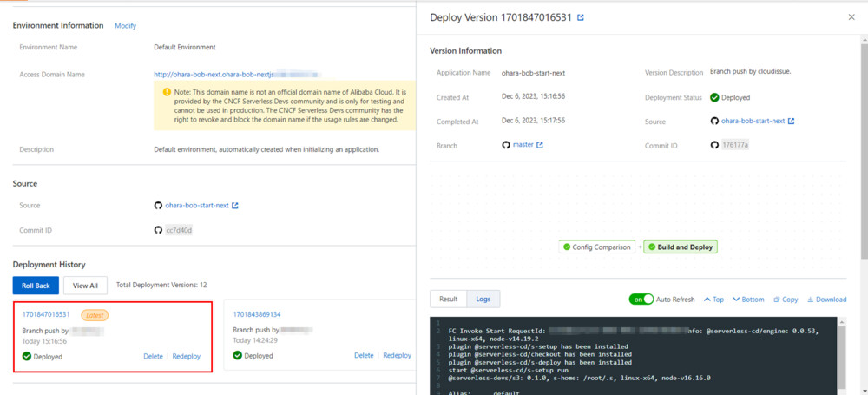Viewport: 868px width, 395px height.
Task: Click the Roll Back button
Action: (36, 285)
